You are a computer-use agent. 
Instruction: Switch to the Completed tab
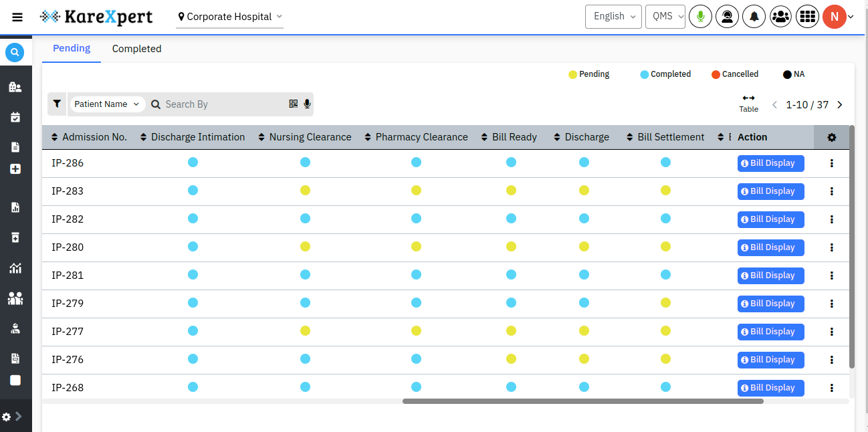136,48
